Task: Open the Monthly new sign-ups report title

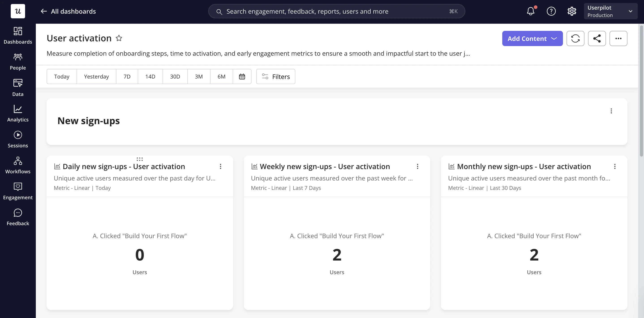Action: (x=524, y=166)
